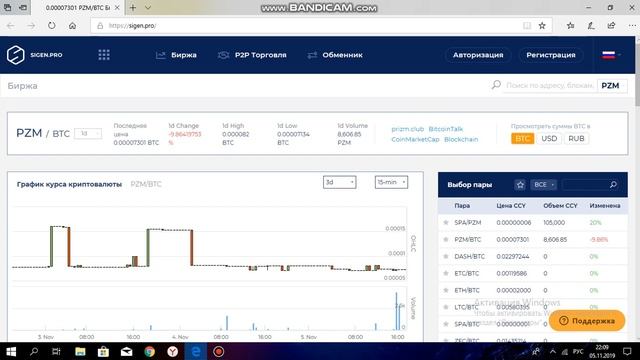Close the PZM/BTC browser tab
This screenshot has height=360, width=640.
(x=117, y=8)
